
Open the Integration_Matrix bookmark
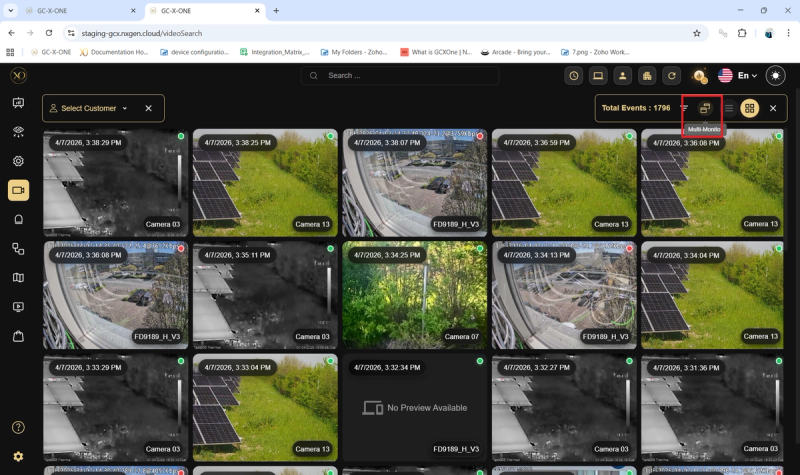[x=274, y=52]
